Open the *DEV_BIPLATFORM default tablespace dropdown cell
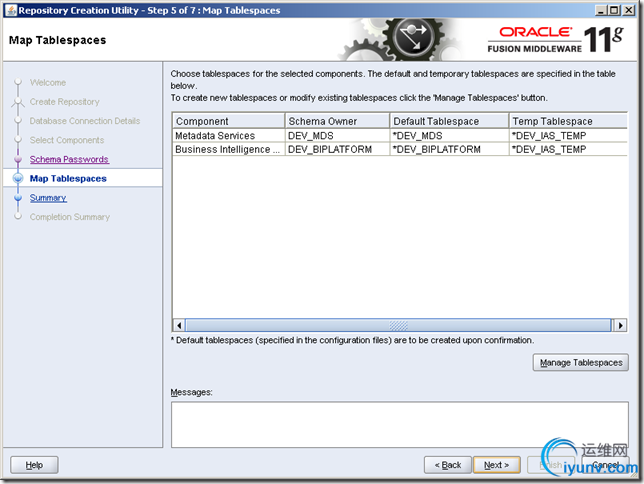The image size is (644, 484). (x=449, y=149)
